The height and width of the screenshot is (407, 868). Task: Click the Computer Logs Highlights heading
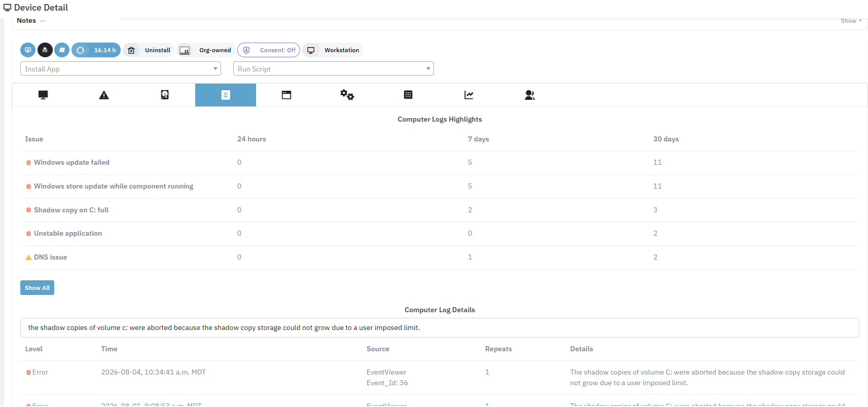pyautogui.click(x=440, y=119)
